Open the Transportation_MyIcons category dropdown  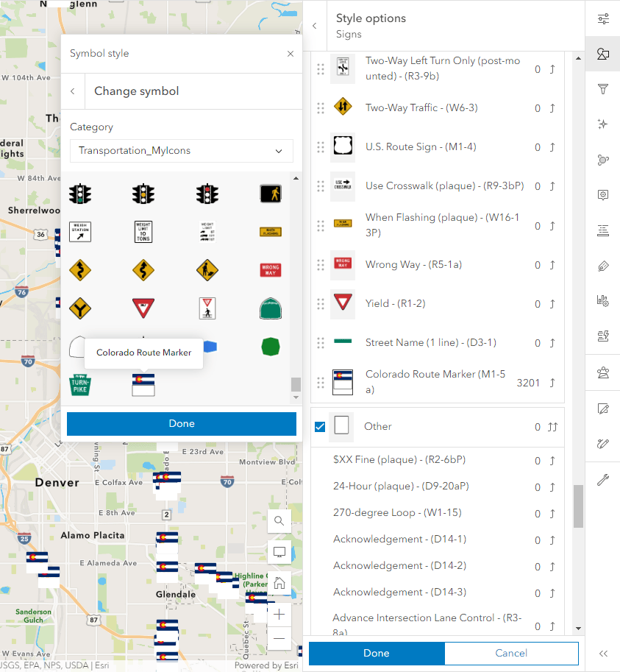click(x=181, y=151)
